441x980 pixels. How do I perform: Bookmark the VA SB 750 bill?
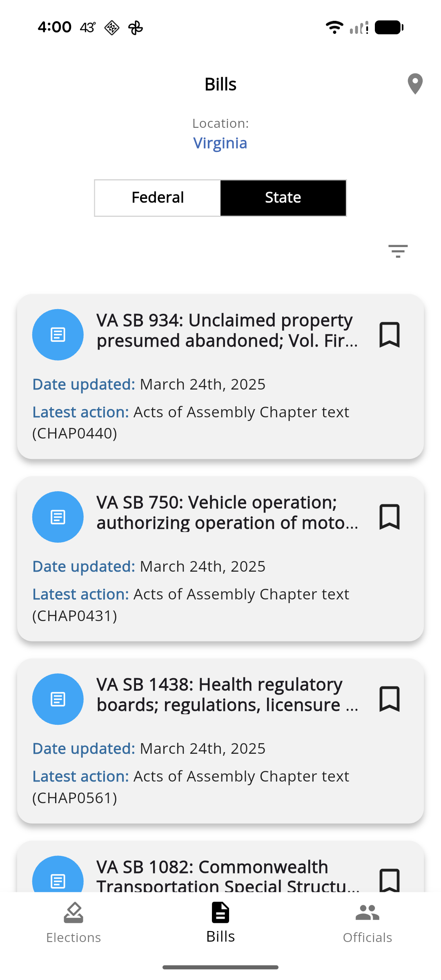click(x=389, y=517)
